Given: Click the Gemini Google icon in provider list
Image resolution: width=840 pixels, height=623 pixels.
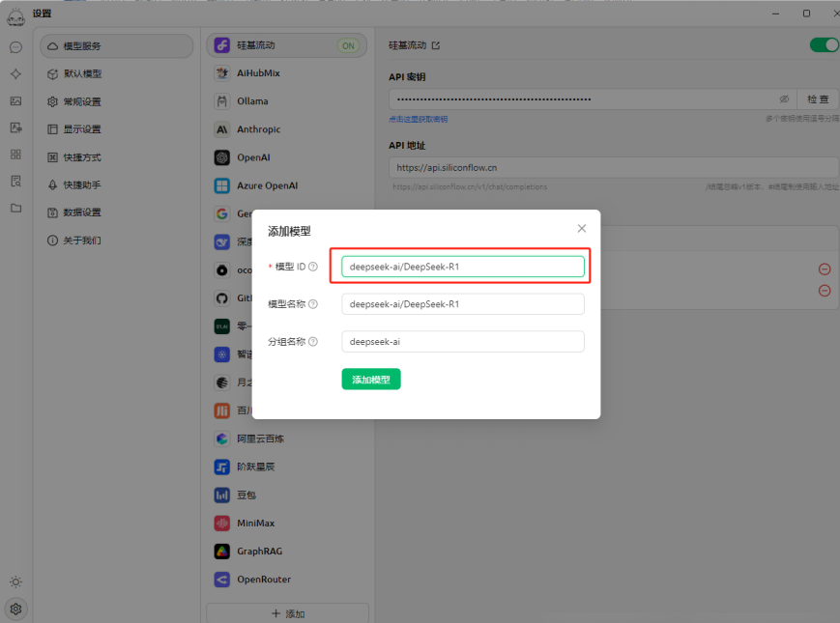Looking at the screenshot, I should [221, 213].
